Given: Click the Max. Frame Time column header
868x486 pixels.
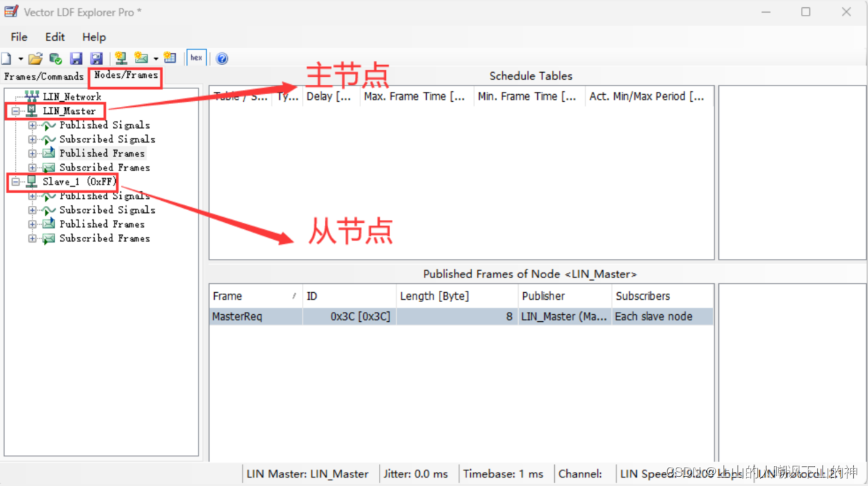Looking at the screenshot, I should pos(416,96).
